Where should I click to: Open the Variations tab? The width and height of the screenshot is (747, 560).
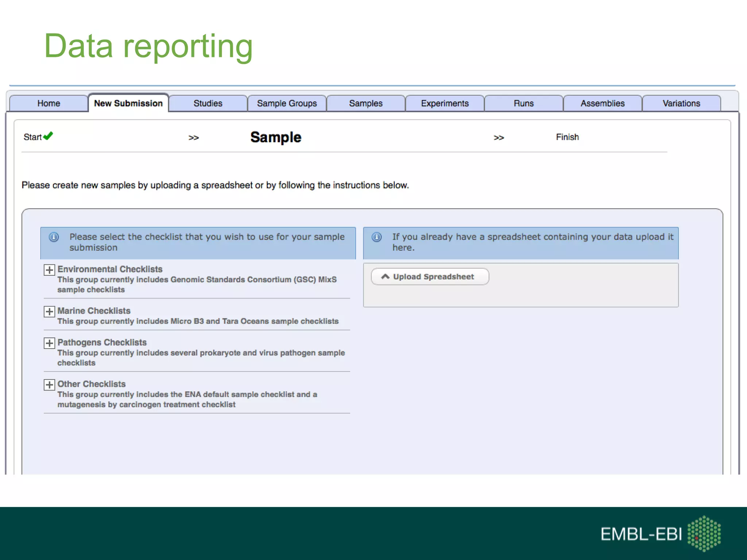681,104
